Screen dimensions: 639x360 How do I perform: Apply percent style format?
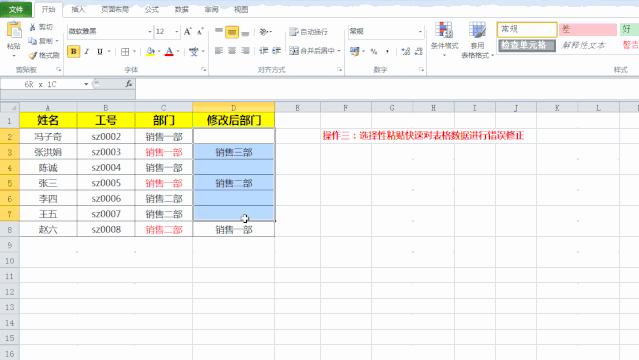(374, 51)
